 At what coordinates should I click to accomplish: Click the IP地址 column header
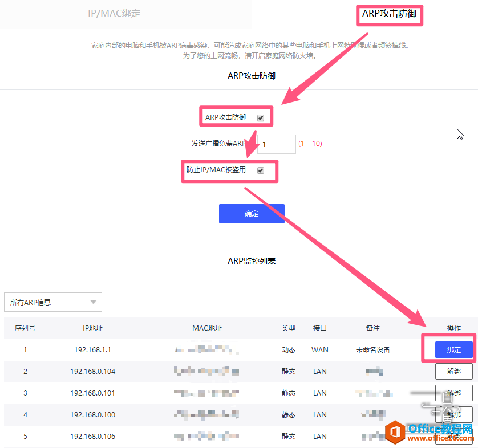coord(92,328)
